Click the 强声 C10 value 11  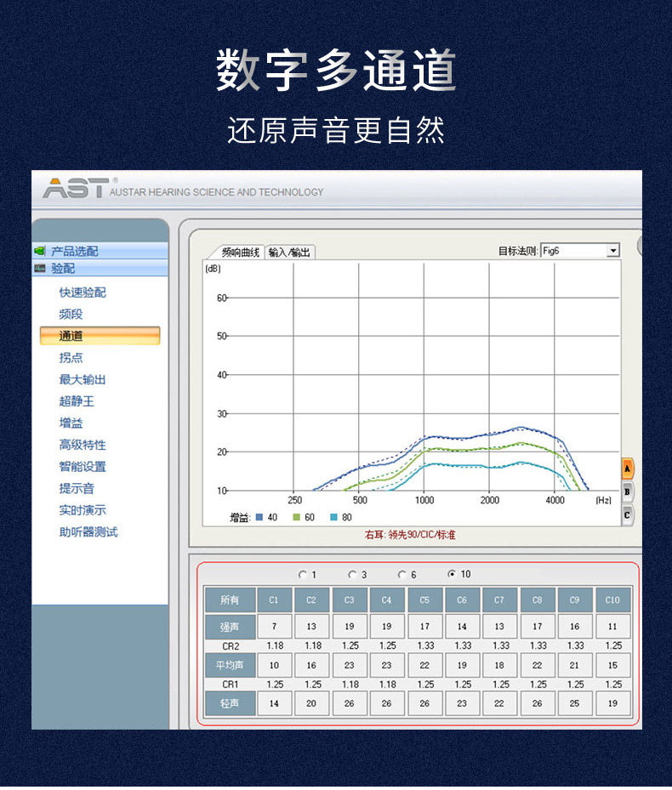point(612,627)
